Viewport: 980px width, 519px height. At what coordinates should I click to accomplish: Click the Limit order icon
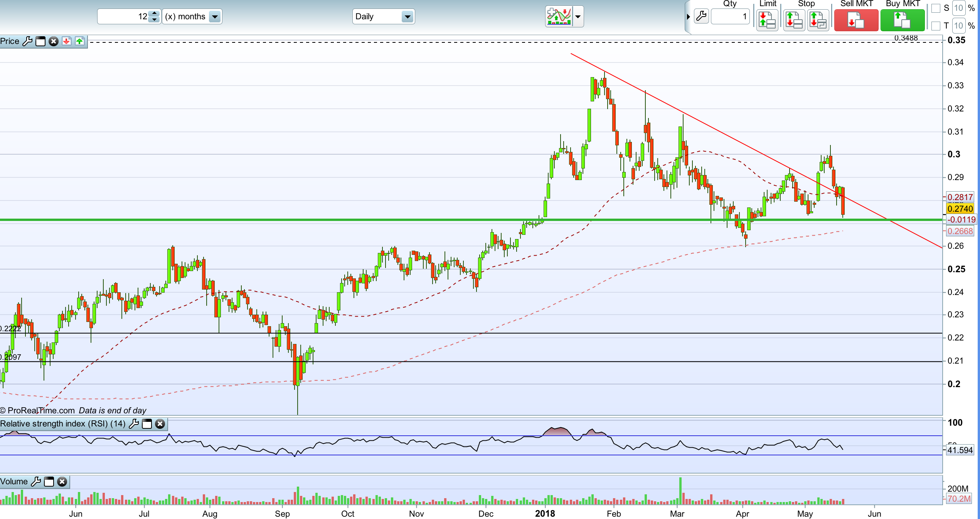767,20
